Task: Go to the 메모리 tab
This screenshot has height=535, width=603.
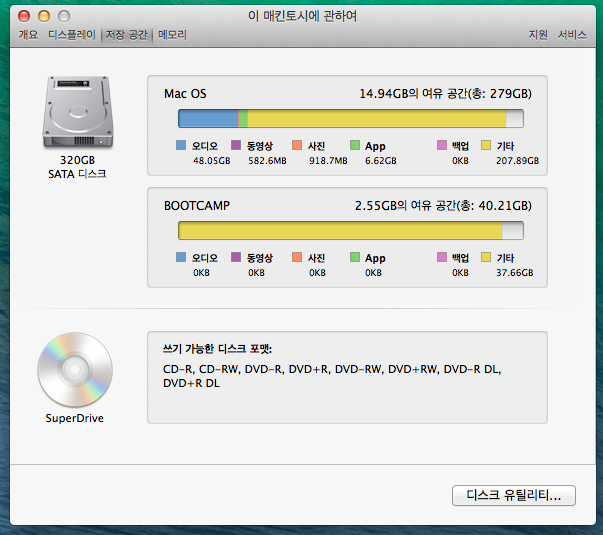Action: 172,35
